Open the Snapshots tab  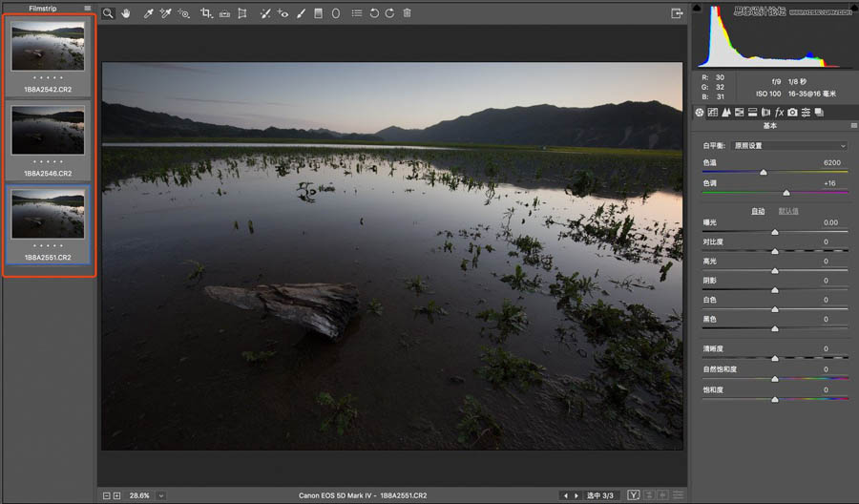click(819, 113)
